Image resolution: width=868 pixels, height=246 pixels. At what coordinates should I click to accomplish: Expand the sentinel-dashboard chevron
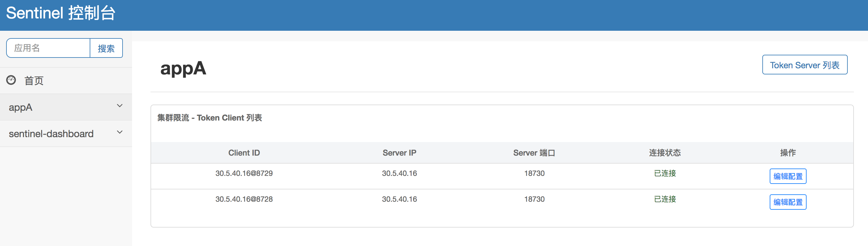pos(119,132)
